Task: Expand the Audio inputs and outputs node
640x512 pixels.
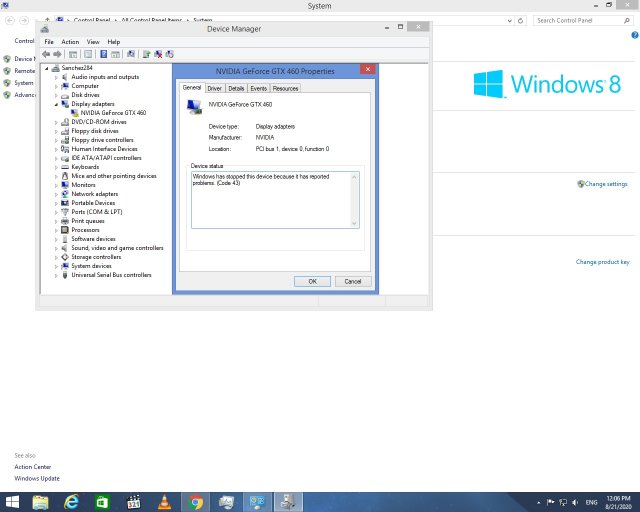Action: pyautogui.click(x=56, y=77)
